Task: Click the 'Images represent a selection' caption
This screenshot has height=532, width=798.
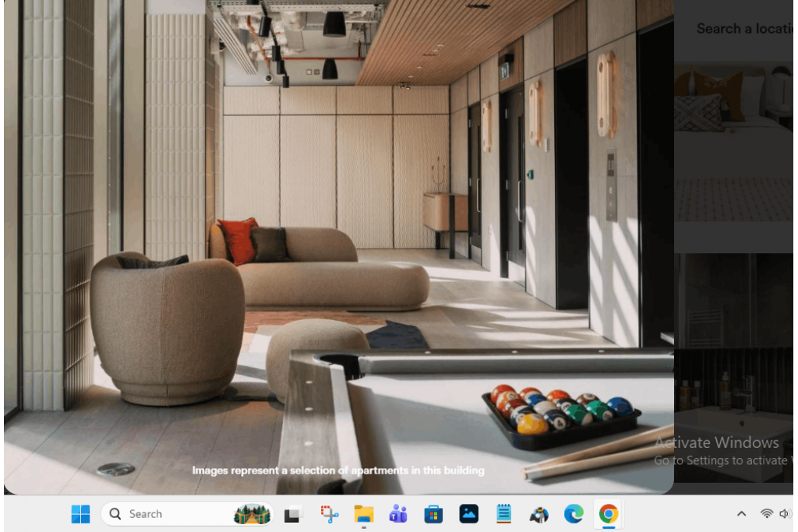Action: click(338, 470)
